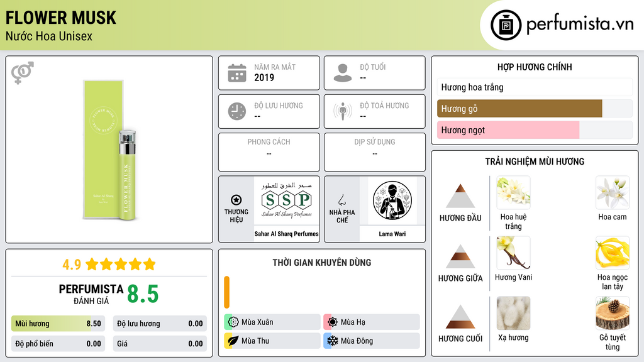Click the Perfumista đánh giá label
644x362 pixels.
click(91, 294)
